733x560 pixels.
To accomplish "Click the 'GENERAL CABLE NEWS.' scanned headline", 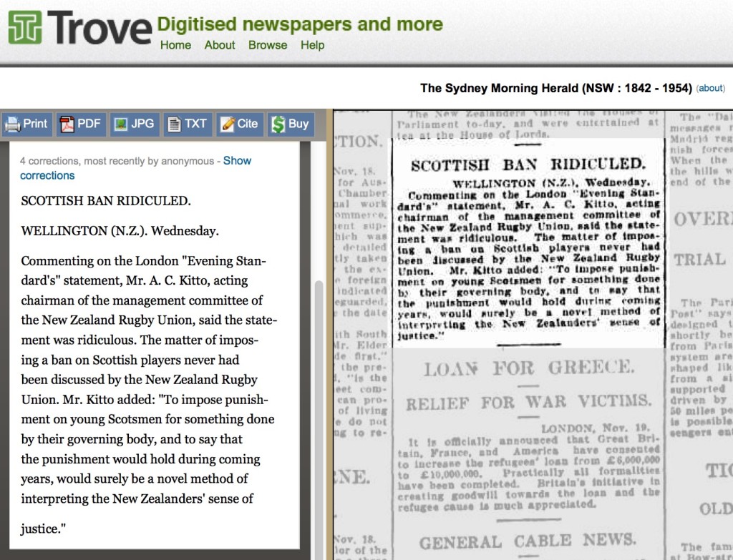I will click(x=528, y=541).
